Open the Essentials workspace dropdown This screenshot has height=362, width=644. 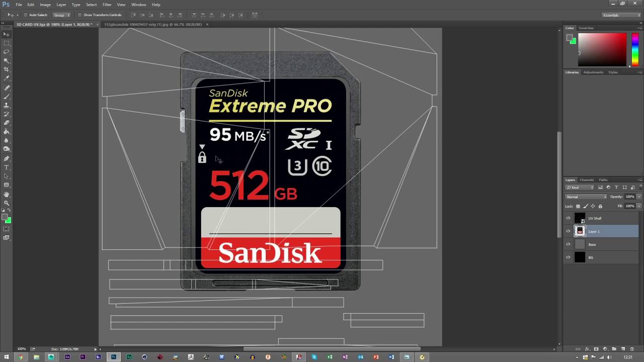[622, 15]
